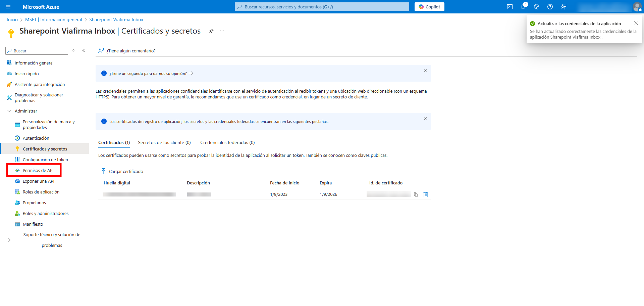
Task: Click ¿Tiene algún comentario? feedback button
Action: [x=127, y=51]
